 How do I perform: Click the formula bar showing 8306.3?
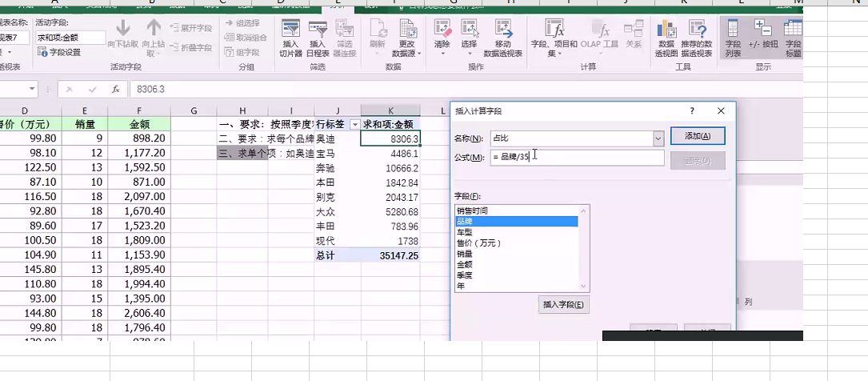(465, 89)
